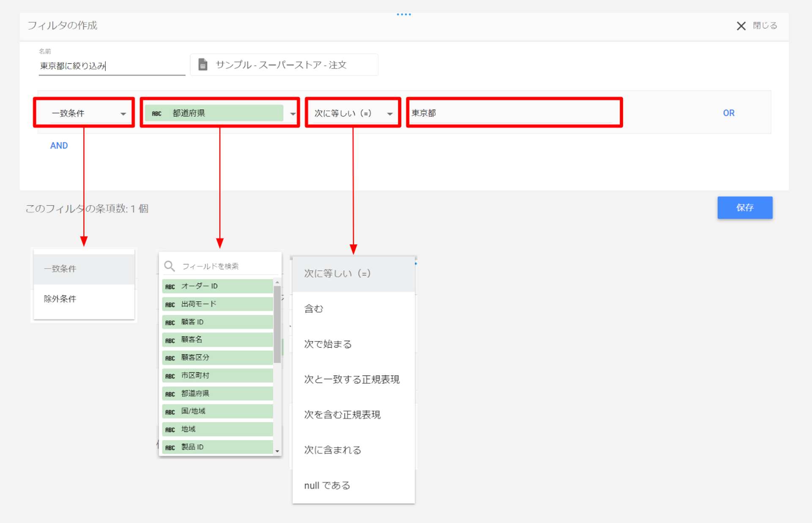812x523 pixels.
Task: Click the value field containing 東京都
Action: click(512, 113)
